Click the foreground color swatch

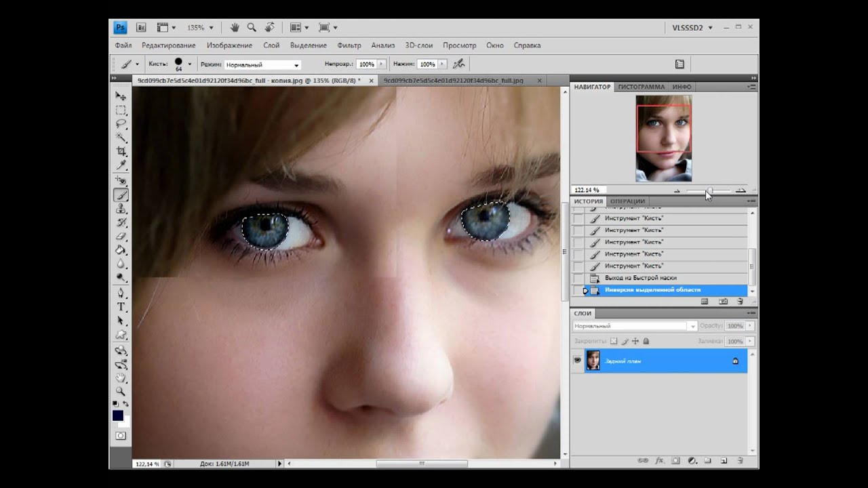tap(118, 415)
